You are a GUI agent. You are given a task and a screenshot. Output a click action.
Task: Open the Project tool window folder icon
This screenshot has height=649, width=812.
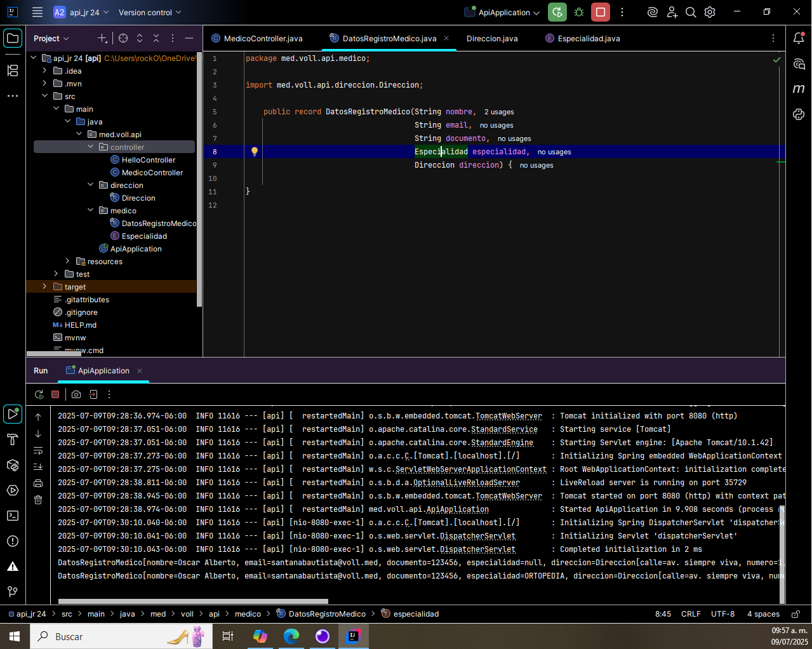(13, 38)
